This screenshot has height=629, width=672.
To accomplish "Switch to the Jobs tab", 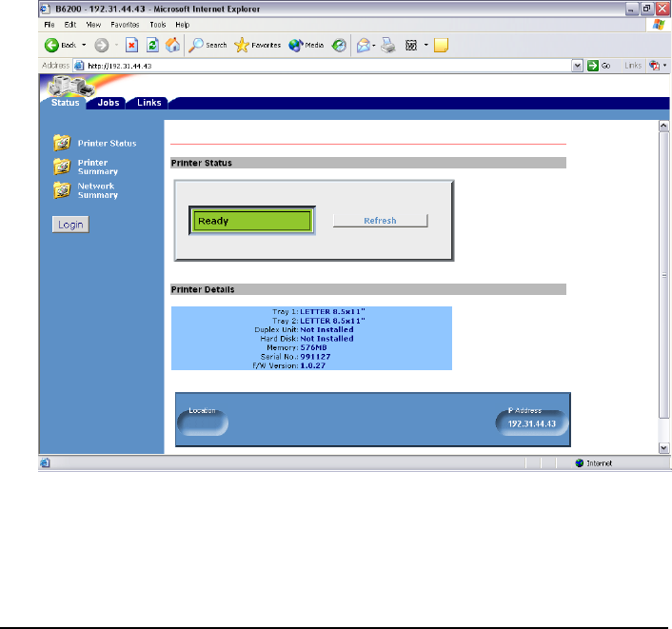I will [x=109, y=102].
